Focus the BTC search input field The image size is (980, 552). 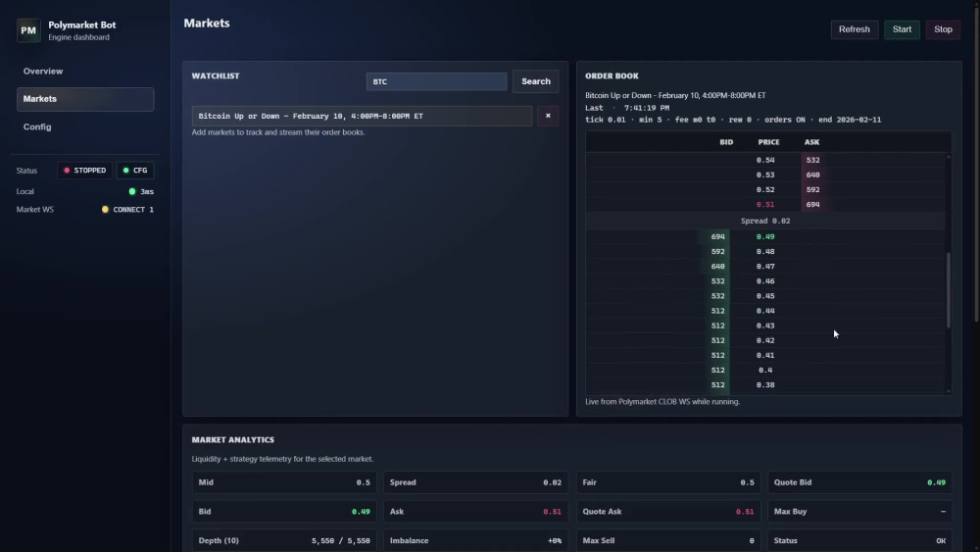coord(436,81)
